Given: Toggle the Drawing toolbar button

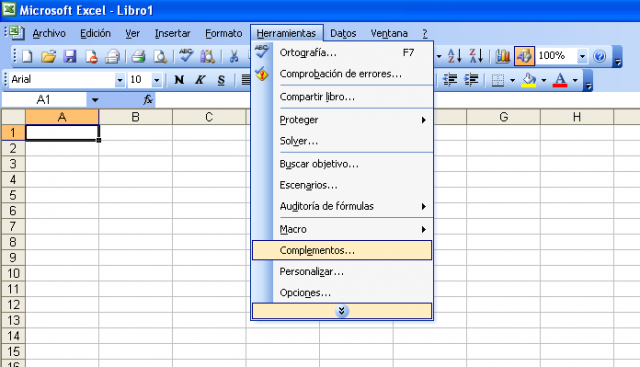Looking at the screenshot, I should point(524,56).
